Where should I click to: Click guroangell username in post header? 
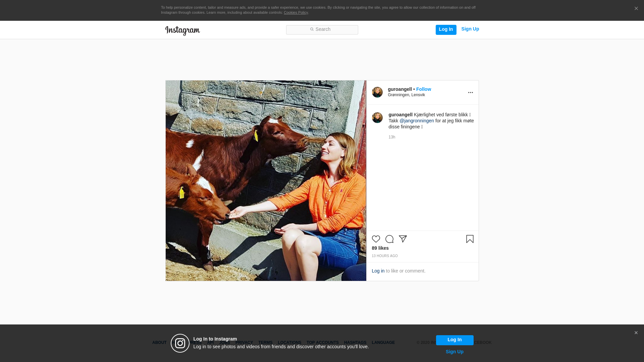point(400,89)
